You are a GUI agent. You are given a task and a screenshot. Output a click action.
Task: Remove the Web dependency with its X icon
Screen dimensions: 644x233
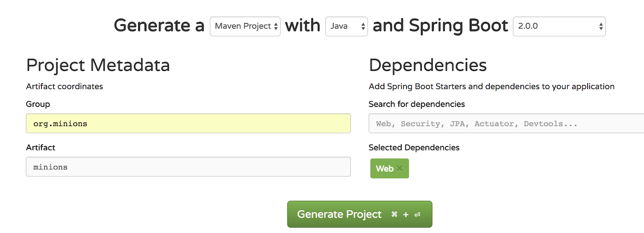[x=400, y=169]
